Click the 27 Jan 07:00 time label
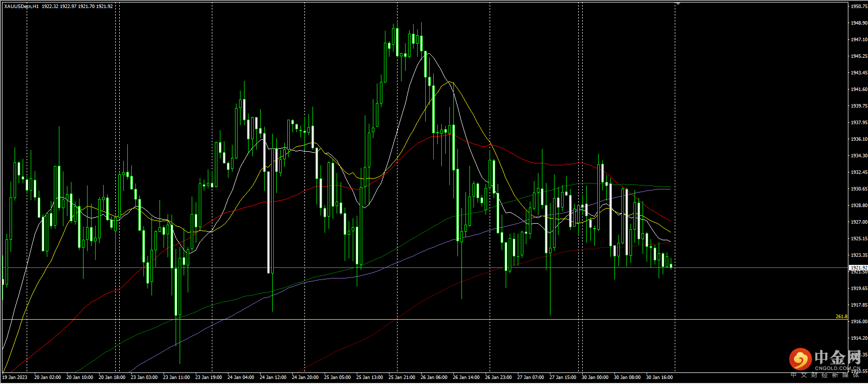868x384 pixels. click(530, 377)
